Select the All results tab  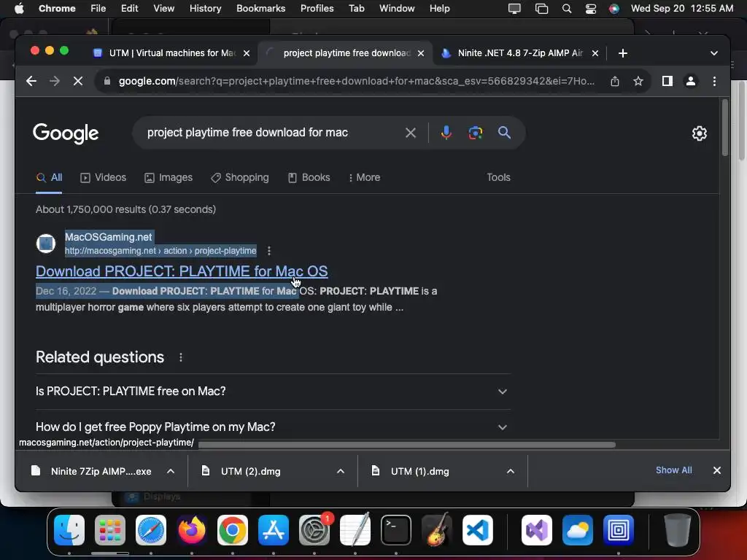(49, 178)
